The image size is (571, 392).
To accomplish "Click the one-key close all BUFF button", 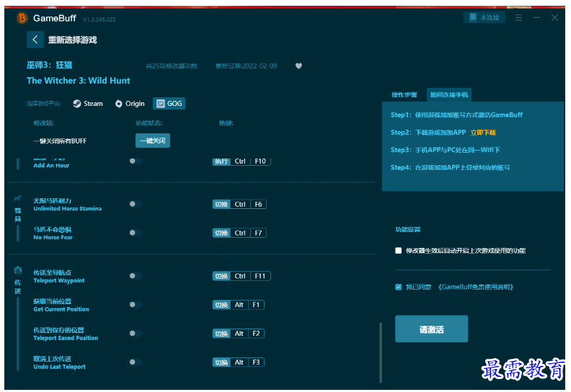I will tap(153, 141).
